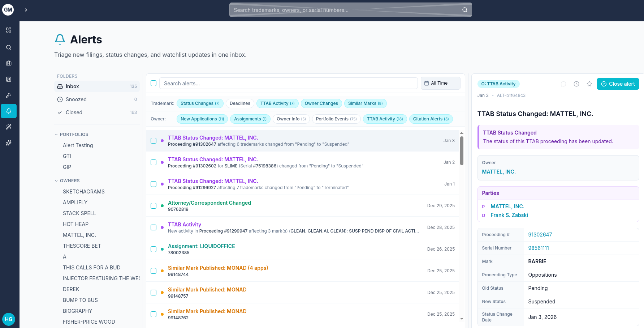Select the GTI portfolio
The width and height of the screenshot is (644, 328).
(67, 156)
